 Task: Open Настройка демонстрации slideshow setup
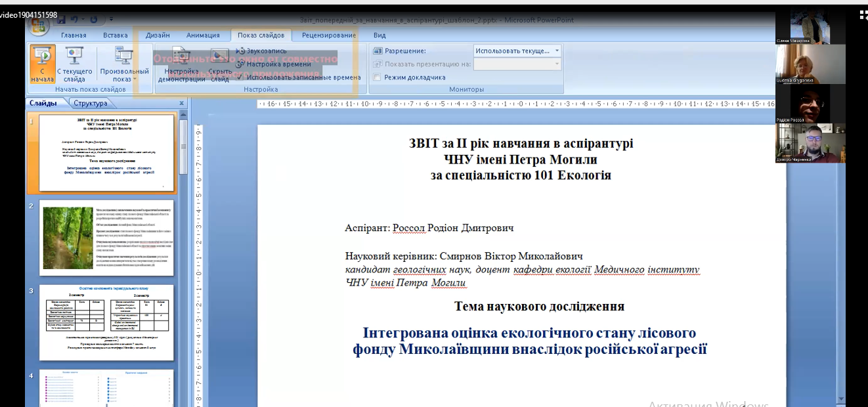pos(182,65)
